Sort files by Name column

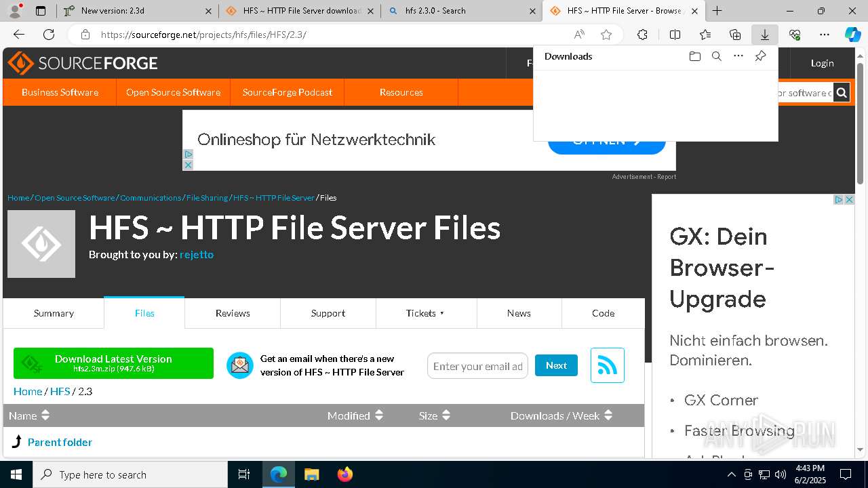click(29, 415)
